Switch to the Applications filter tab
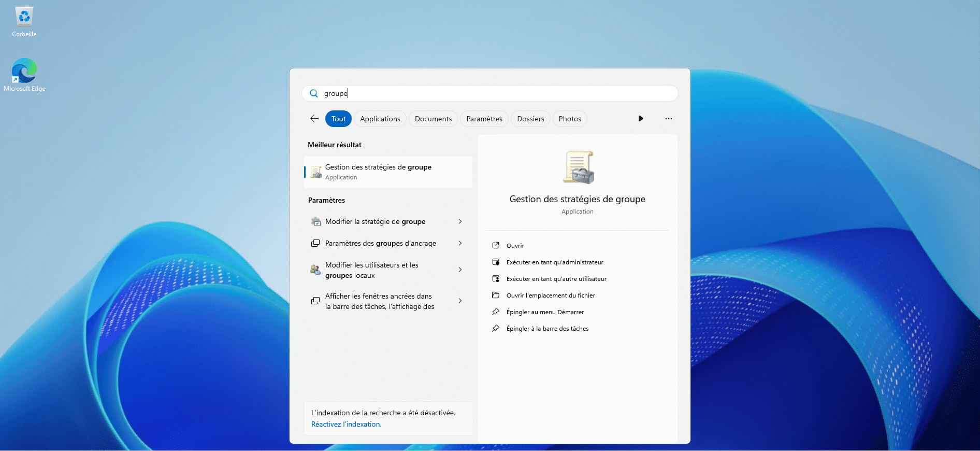 tap(380, 119)
